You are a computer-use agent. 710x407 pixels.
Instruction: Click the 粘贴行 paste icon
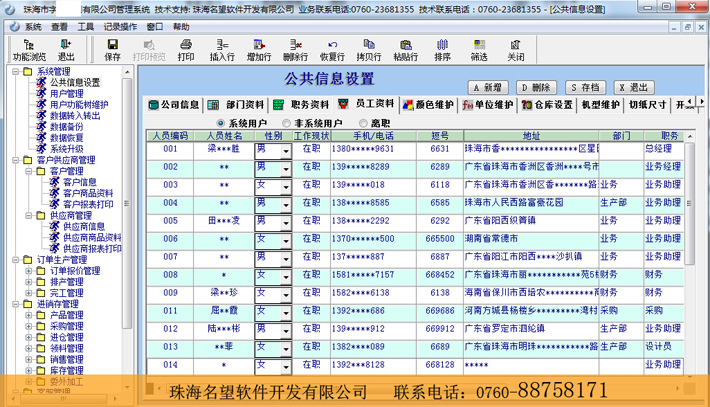point(406,50)
